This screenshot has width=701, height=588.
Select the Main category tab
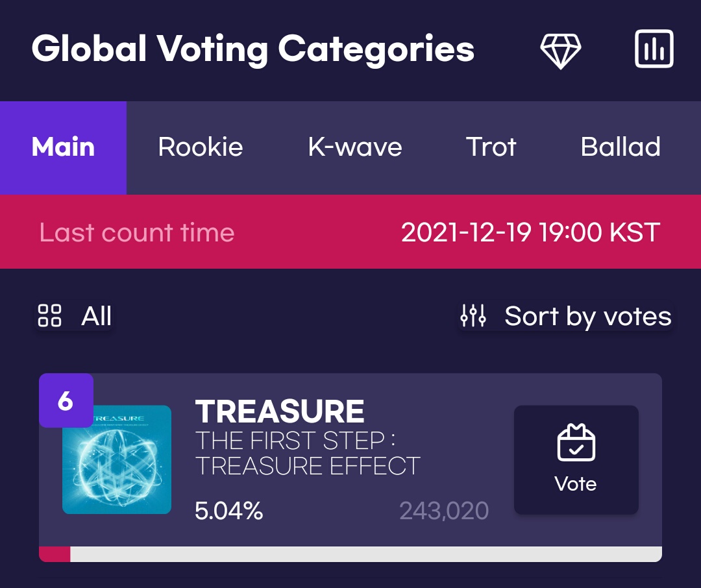coord(63,147)
